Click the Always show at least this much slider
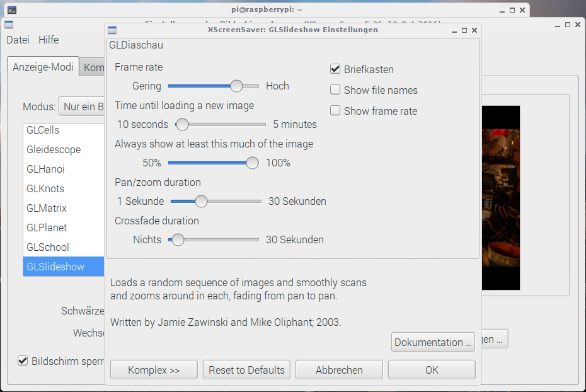 coord(214,163)
